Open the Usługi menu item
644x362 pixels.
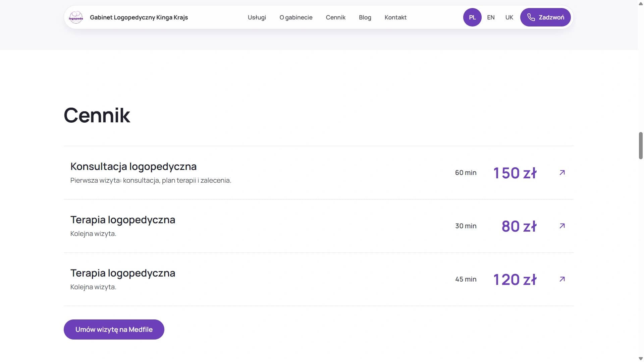tap(257, 17)
